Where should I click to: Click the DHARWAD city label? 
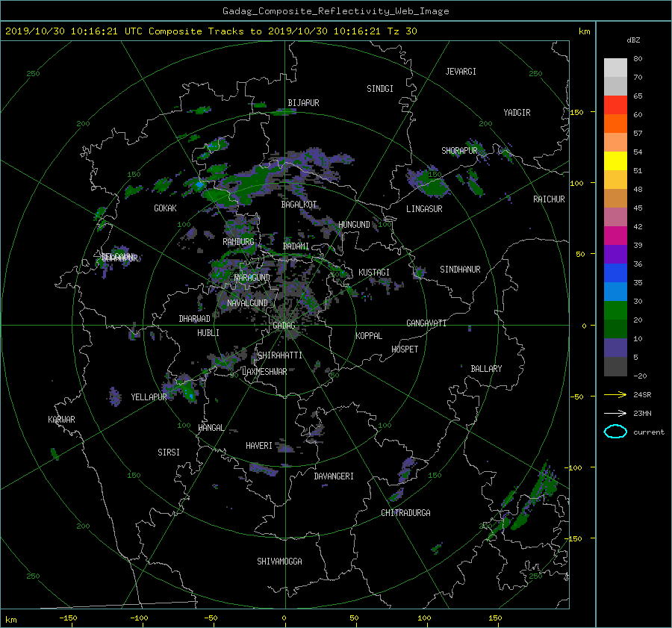(194, 319)
